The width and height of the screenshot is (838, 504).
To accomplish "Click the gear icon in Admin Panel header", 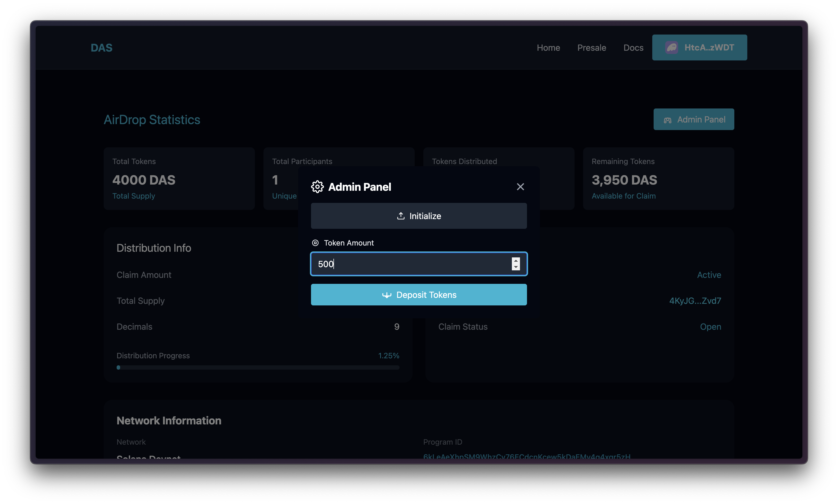I will click(317, 187).
